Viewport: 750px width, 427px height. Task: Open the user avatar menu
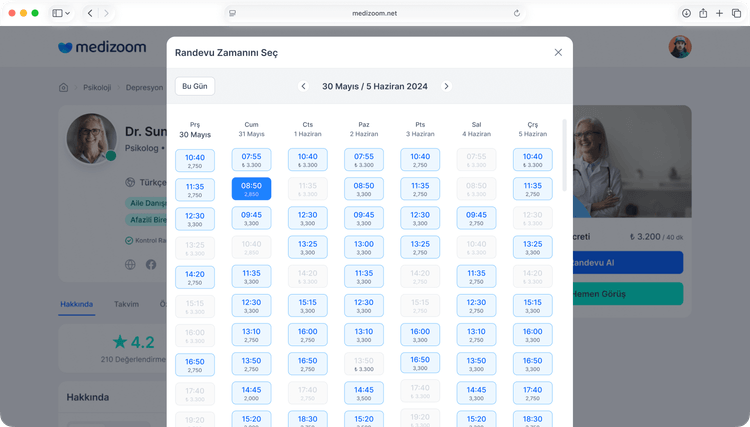pyautogui.click(x=680, y=46)
